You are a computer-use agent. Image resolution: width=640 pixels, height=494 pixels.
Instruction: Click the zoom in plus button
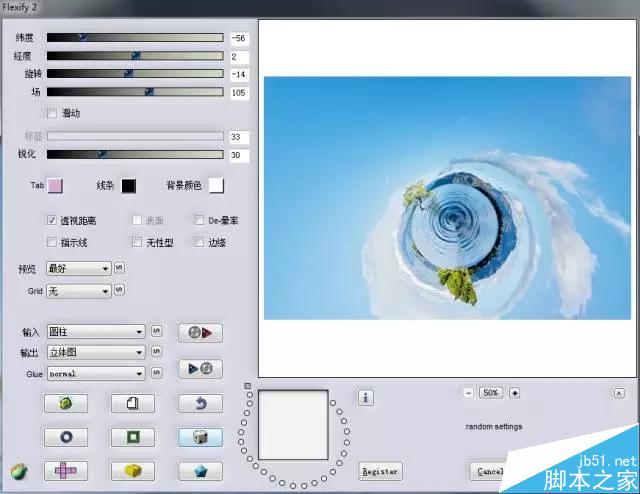pyautogui.click(x=515, y=393)
